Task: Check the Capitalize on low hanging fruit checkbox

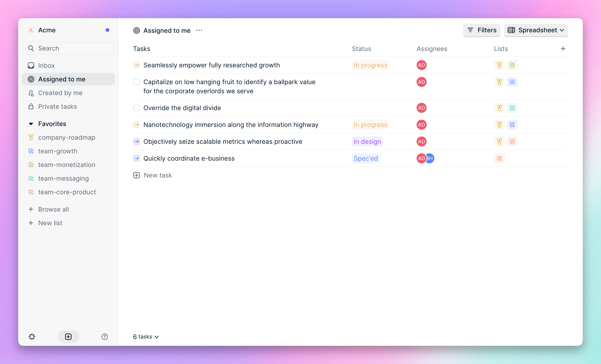Action: tap(137, 82)
